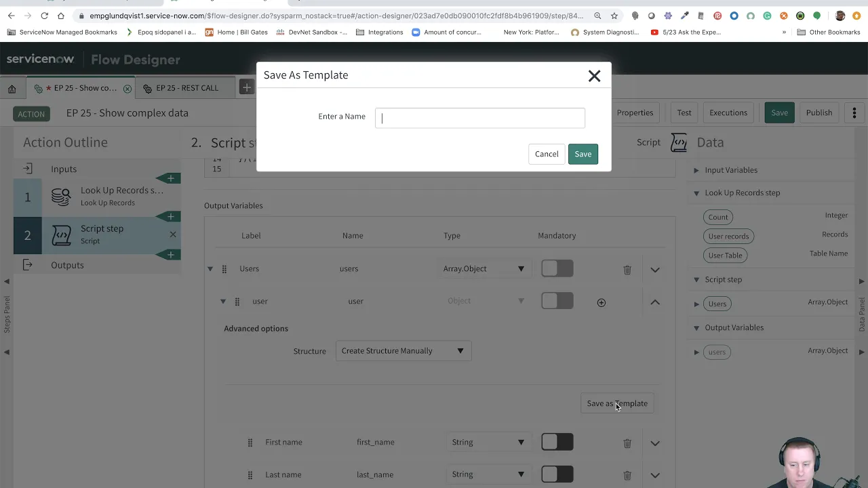
Task: Click the drag handle of First name
Action: 250,443
